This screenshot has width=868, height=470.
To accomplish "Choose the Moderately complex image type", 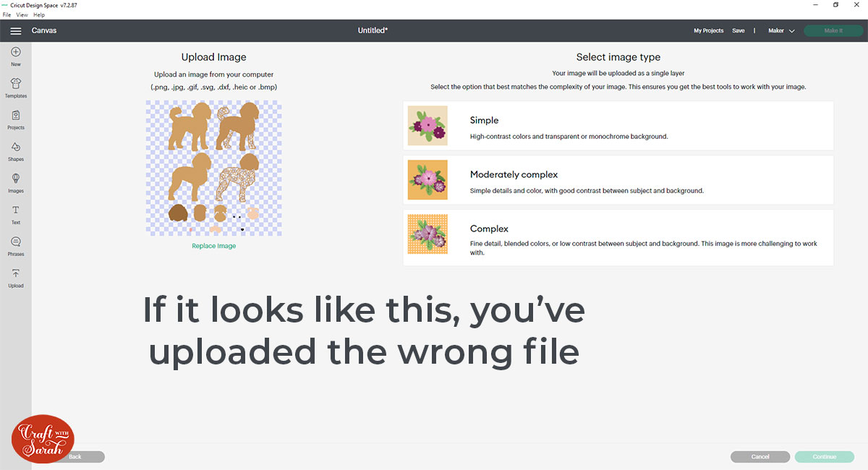I will (x=618, y=179).
